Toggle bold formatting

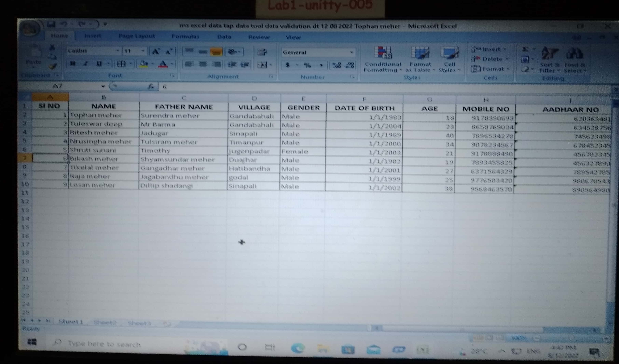tap(72, 64)
